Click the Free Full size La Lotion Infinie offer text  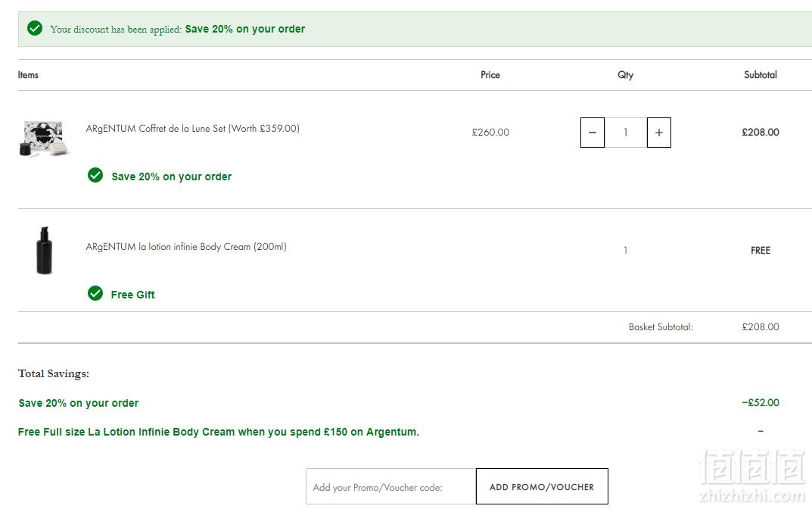point(219,432)
